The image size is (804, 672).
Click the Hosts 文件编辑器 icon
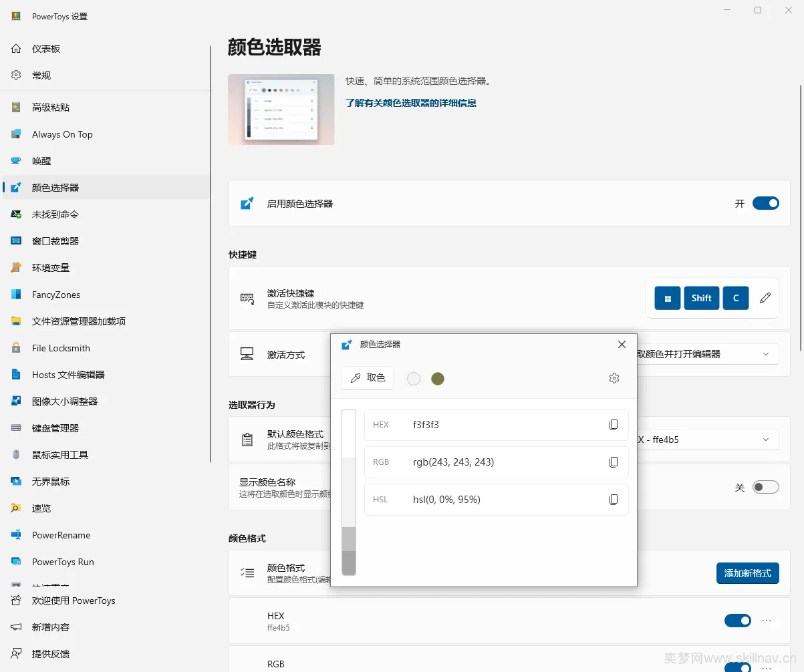(x=16, y=375)
